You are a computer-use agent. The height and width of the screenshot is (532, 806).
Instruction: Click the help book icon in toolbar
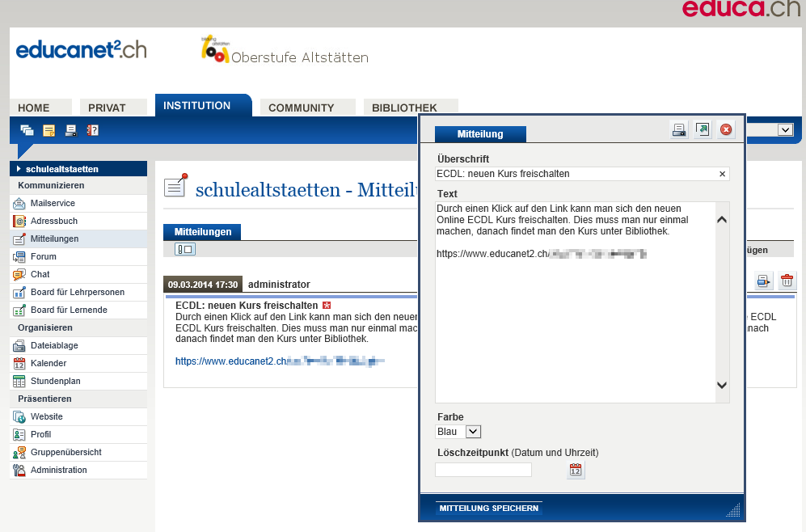[92, 130]
